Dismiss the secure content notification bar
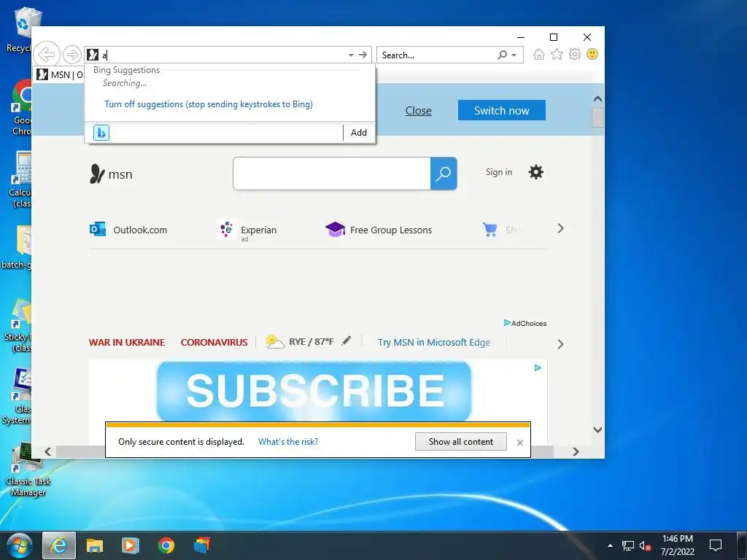The image size is (747, 560). pyautogui.click(x=519, y=443)
